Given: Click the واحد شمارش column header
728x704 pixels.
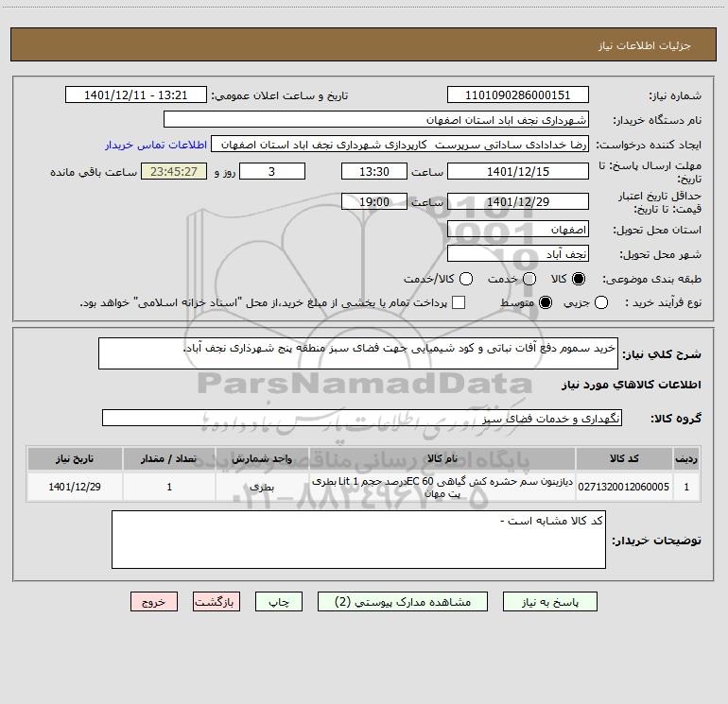Looking at the screenshot, I should [x=262, y=458].
